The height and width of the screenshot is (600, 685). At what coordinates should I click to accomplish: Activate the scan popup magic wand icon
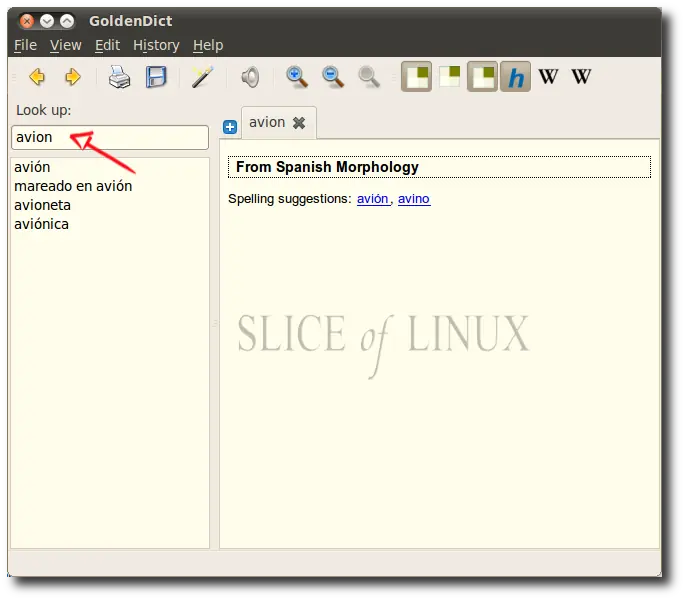click(202, 77)
